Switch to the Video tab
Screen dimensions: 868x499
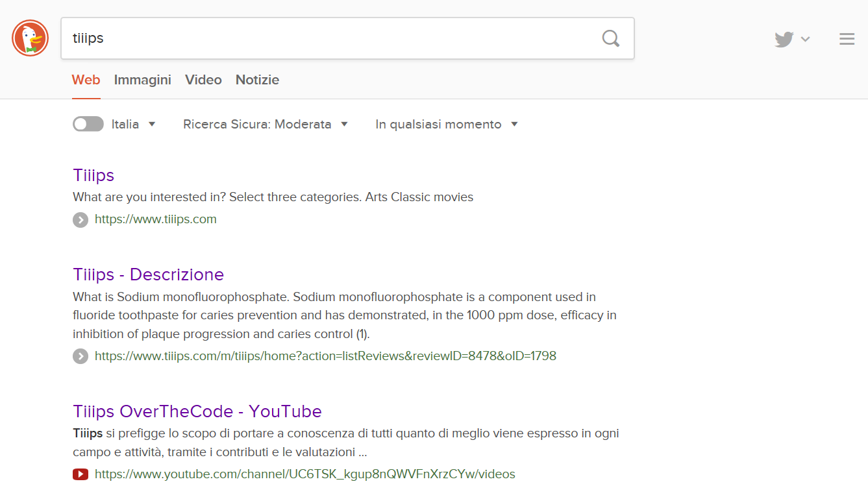pyautogui.click(x=203, y=80)
